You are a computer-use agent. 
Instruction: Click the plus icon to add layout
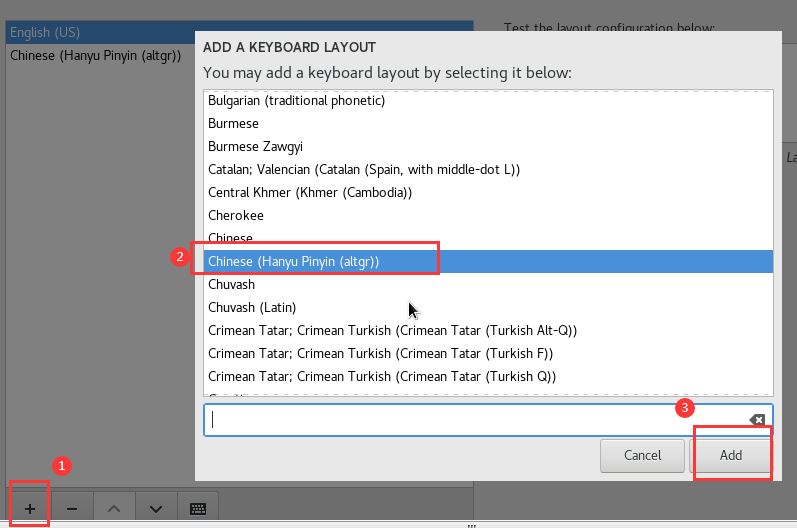coord(30,508)
